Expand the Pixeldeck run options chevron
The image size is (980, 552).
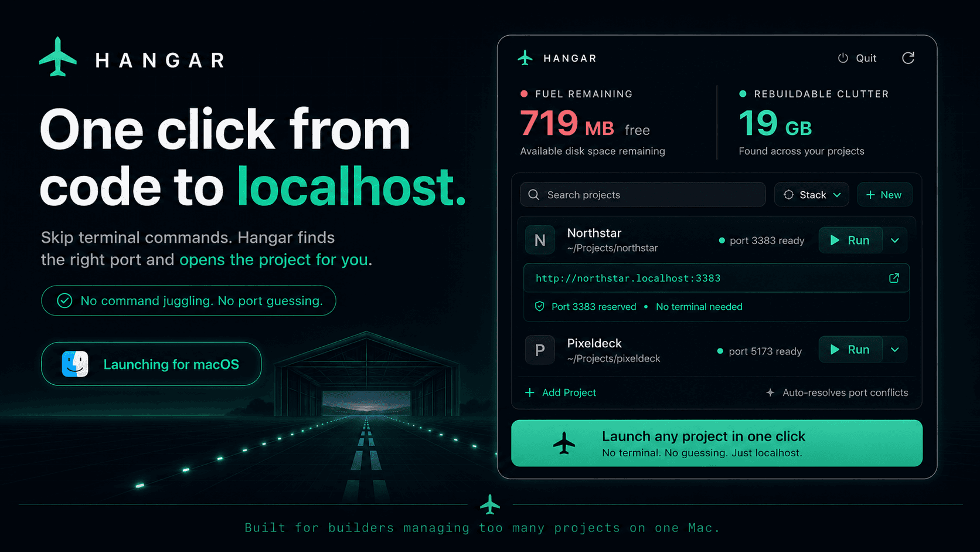[x=895, y=350]
